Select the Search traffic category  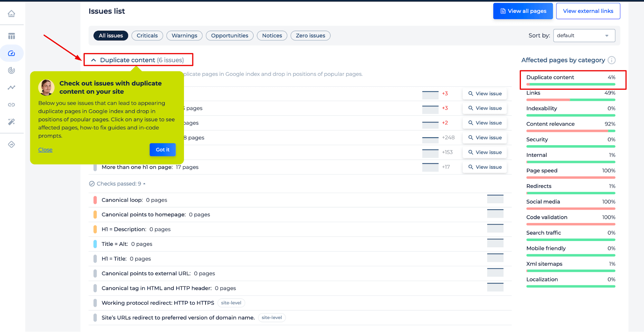(x=571, y=235)
